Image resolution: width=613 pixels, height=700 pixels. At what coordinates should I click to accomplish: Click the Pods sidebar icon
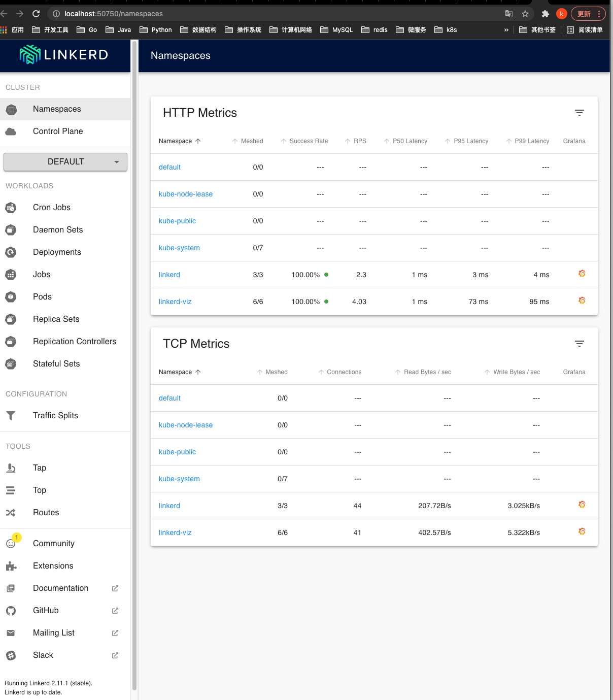click(x=11, y=297)
